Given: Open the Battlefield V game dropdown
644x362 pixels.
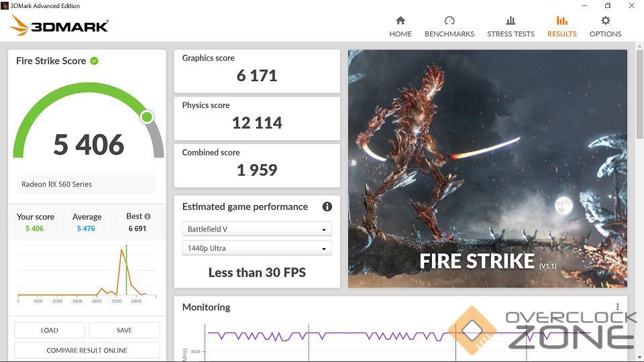Looking at the screenshot, I should click(257, 229).
